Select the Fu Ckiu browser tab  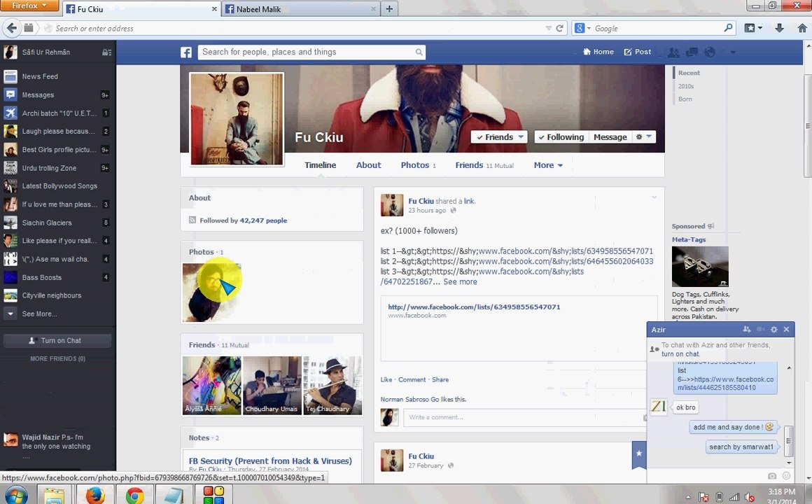pyautogui.click(x=141, y=9)
